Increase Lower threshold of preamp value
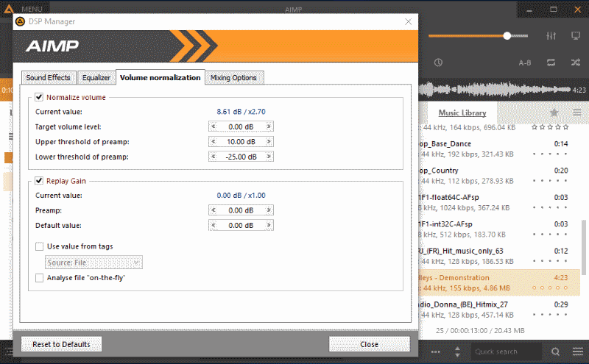The height and width of the screenshot is (364, 589). 269,157
